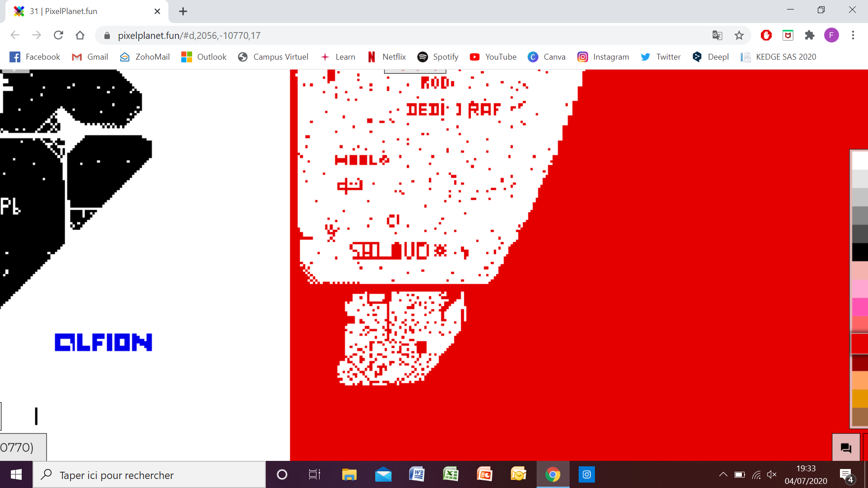This screenshot has width=868, height=488.
Task: Open the Chrome three-dot menu
Action: 853,35
